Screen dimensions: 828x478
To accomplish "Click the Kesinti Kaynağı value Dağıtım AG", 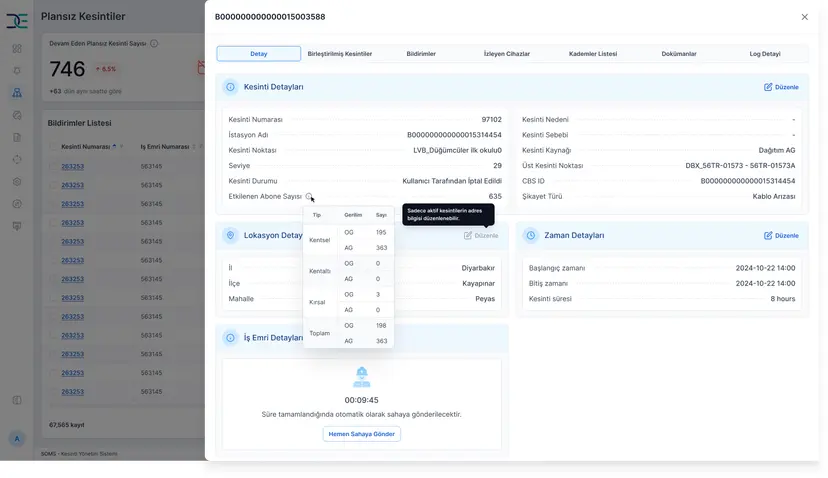I will (777, 151).
